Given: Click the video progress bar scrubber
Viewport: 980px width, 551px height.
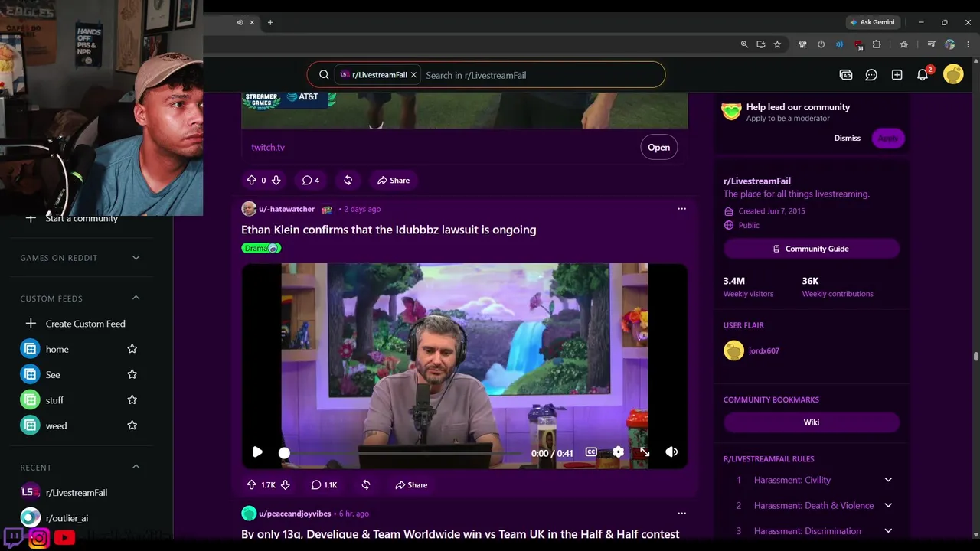Looking at the screenshot, I should point(284,453).
